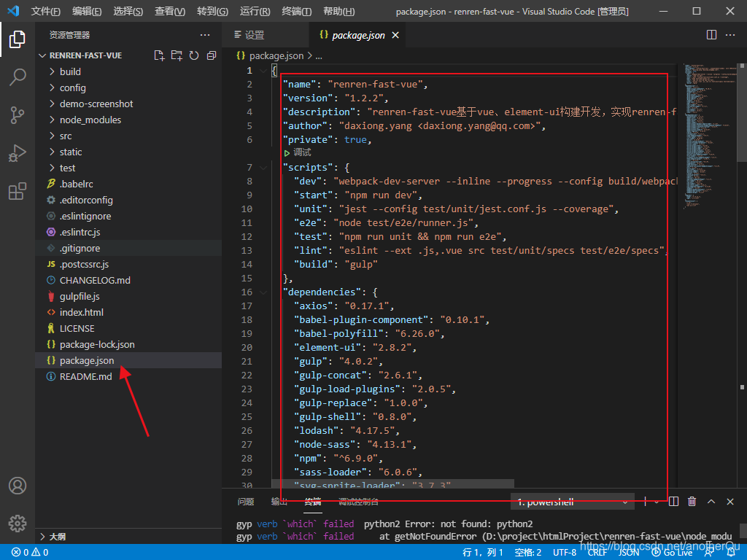Collapse all folders in explorer
This screenshot has height=560, width=747.
pyautogui.click(x=212, y=55)
